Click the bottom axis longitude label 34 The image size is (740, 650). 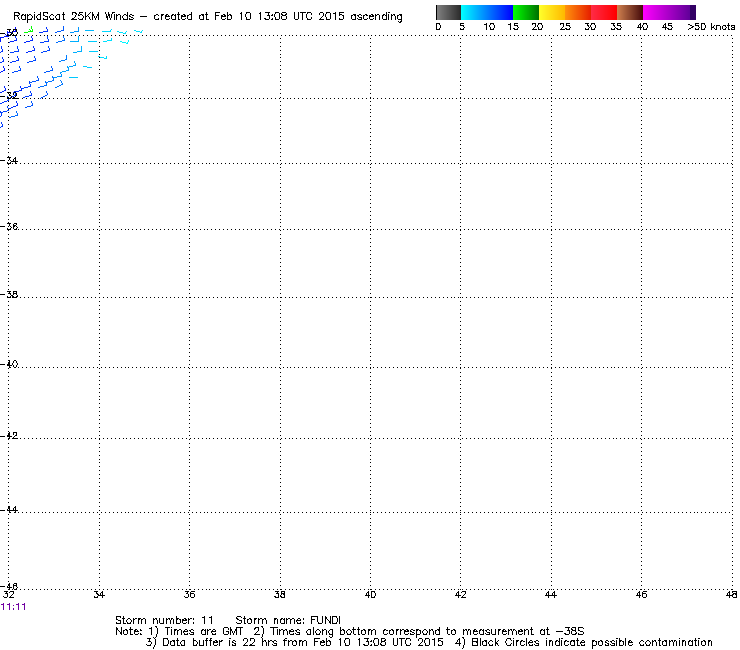(99, 594)
